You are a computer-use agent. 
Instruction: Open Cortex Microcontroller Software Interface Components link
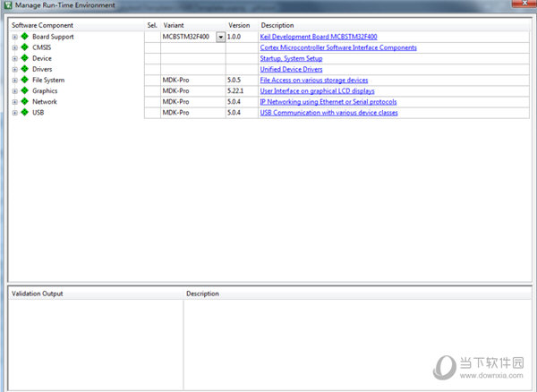coord(338,47)
